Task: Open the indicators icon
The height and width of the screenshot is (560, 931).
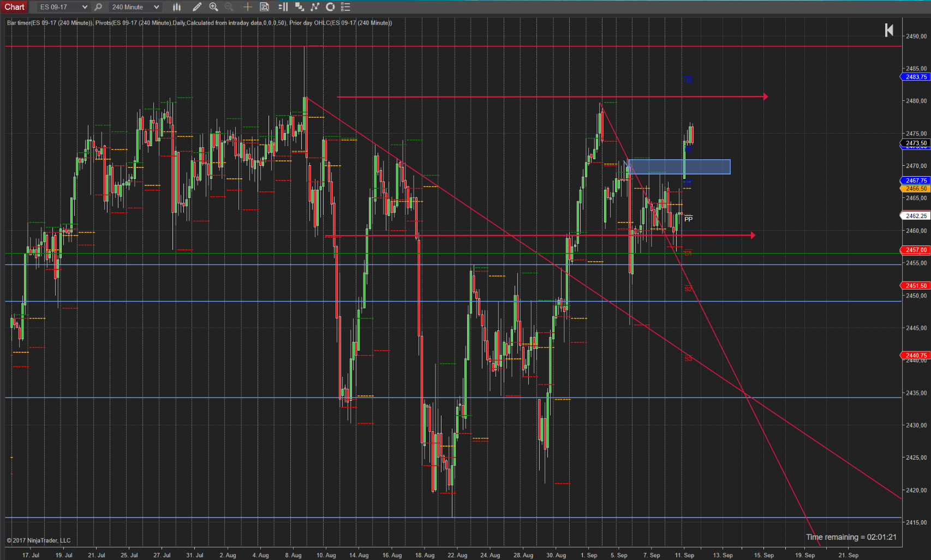Action: 315,7
